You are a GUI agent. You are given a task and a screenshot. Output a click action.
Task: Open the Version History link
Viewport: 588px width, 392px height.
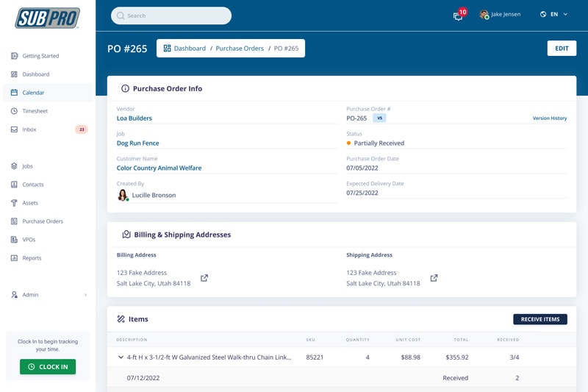point(549,118)
